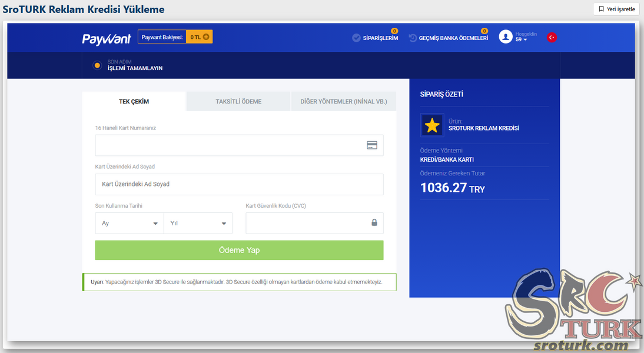Click the credit card icon in card number field

pos(371,145)
